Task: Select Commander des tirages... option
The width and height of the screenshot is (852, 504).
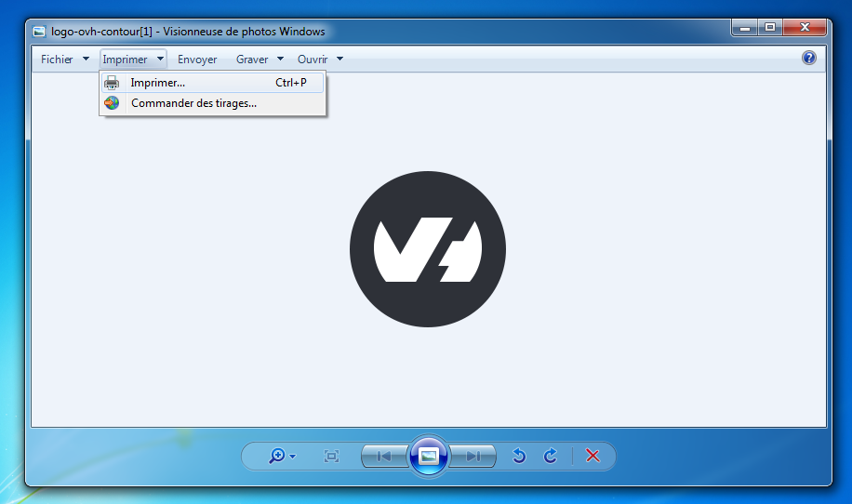Action: click(193, 103)
